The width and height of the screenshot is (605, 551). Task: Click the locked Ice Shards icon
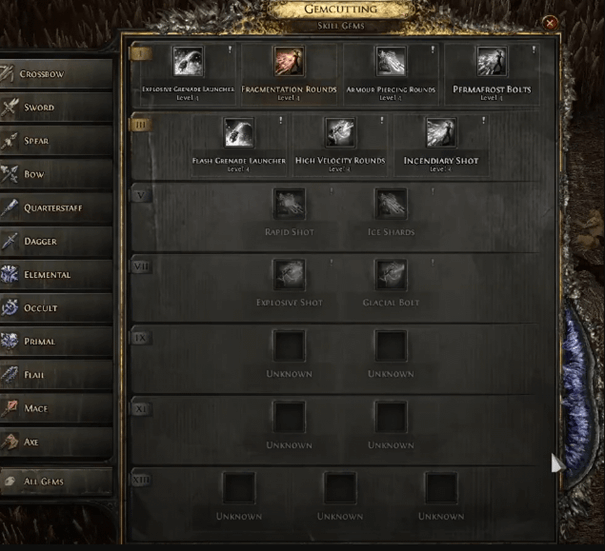[x=391, y=204]
